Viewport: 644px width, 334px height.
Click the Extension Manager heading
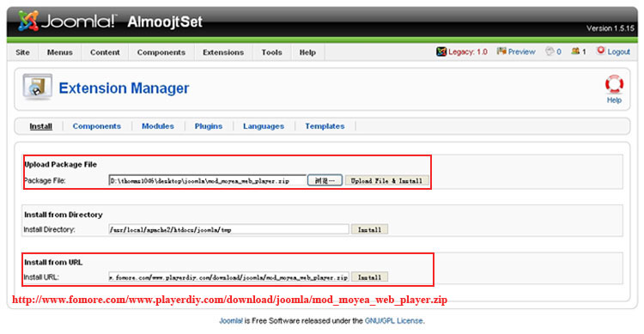tap(124, 88)
